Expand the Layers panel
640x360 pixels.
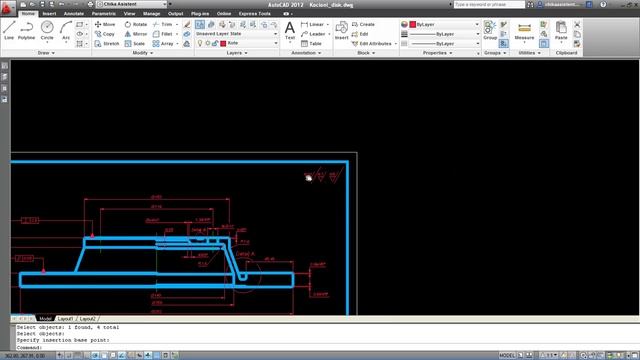[x=237, y=53]
